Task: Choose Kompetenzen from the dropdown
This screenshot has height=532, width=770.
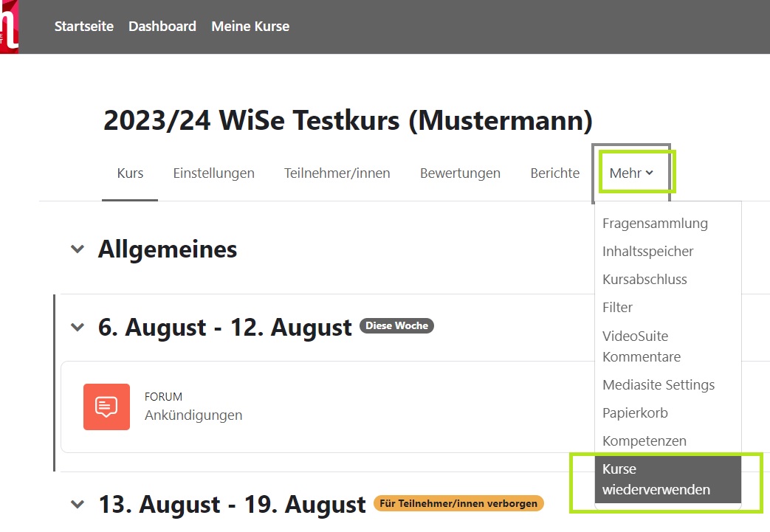Action: (644, 441)
